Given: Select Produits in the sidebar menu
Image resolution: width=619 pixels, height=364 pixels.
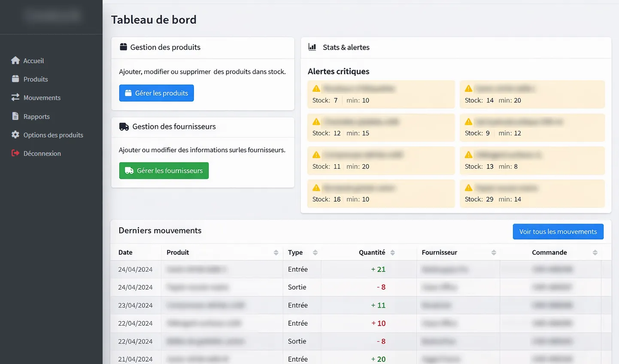Looking at the screenshot, I should (36, 79).
